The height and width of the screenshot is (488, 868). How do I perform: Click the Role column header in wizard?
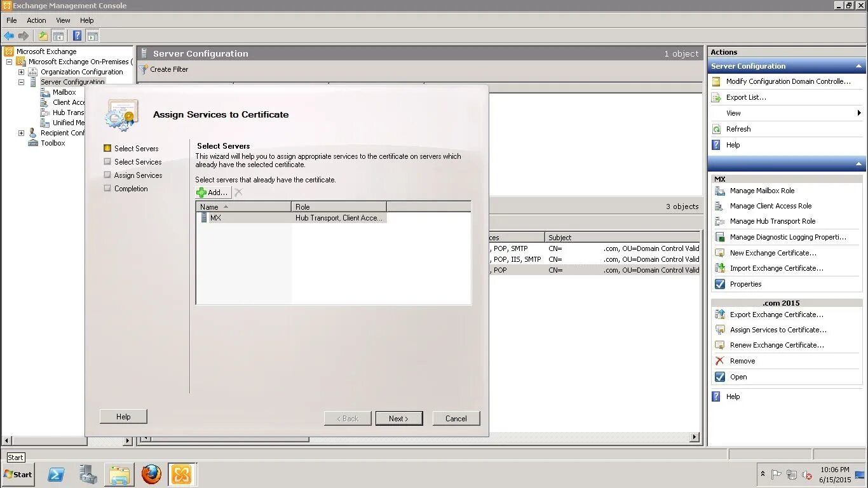339,207
